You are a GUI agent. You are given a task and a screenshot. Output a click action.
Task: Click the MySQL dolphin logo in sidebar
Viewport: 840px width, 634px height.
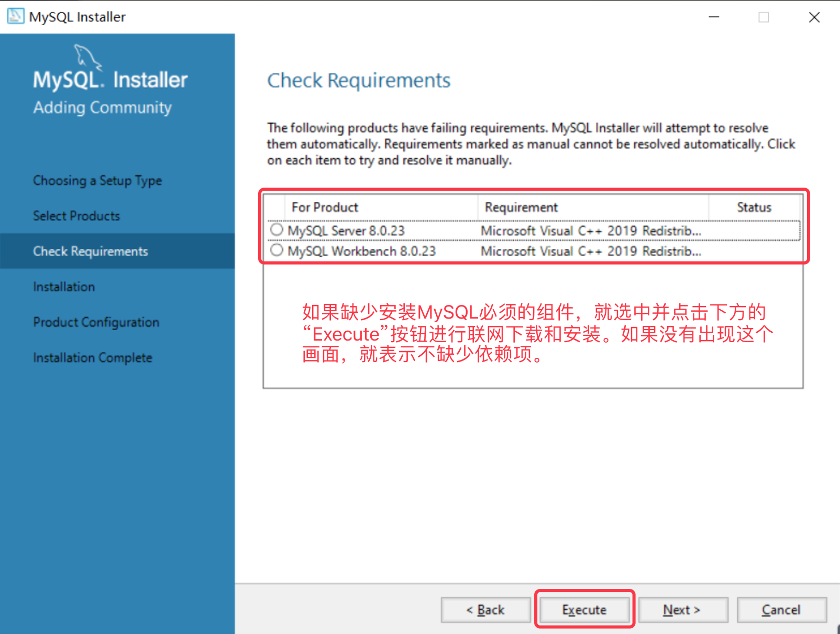coord(87,57)
